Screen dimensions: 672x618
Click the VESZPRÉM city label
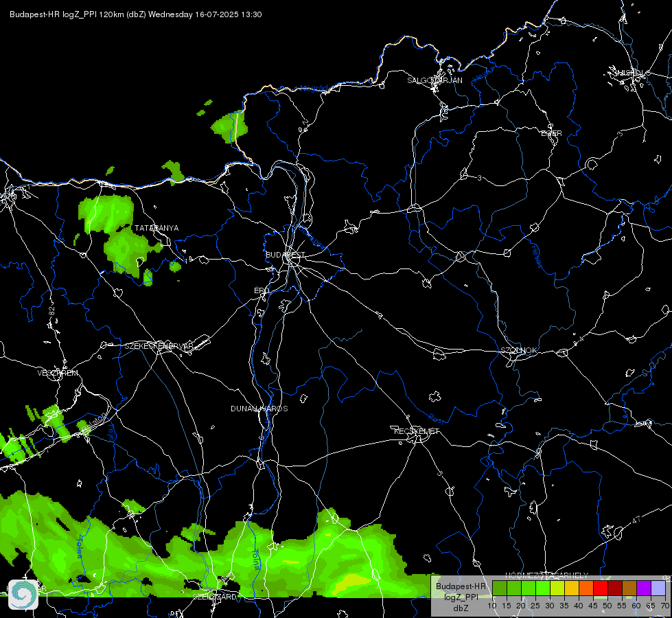58,373
